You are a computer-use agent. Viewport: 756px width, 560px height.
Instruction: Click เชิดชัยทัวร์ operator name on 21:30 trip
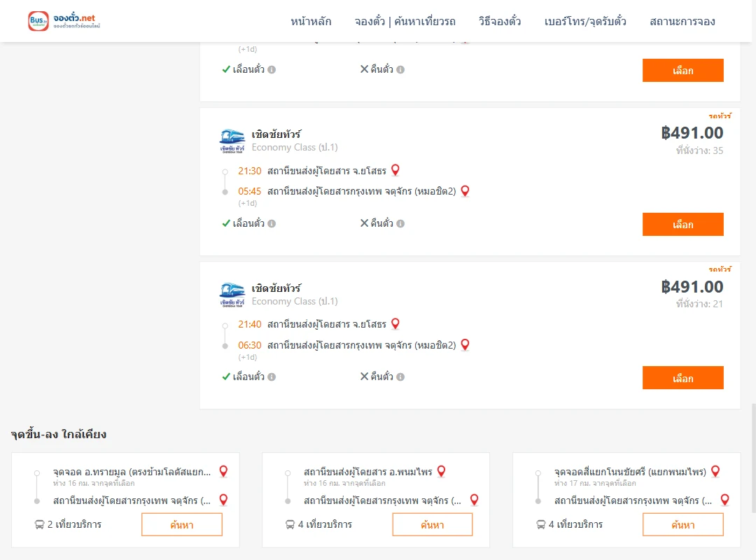[276, 134]
